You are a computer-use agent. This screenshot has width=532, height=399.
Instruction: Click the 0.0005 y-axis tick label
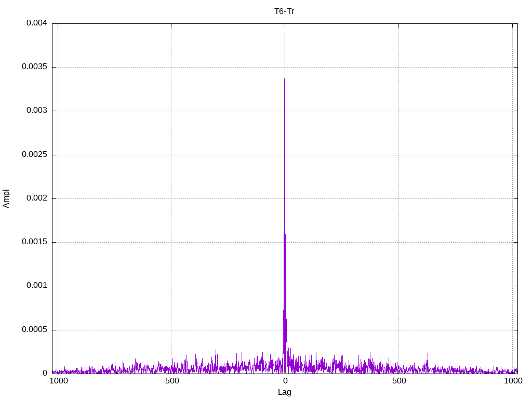coord(34,330)
